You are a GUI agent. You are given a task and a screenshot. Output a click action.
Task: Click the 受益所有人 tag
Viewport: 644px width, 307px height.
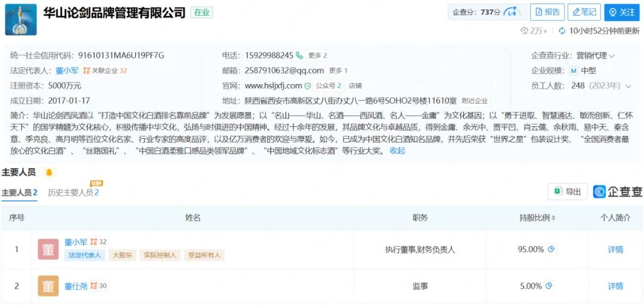point(204,255)
